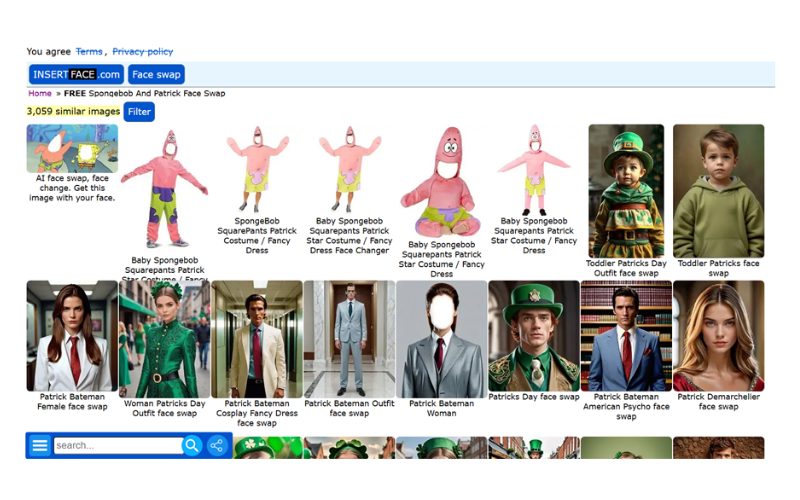
Task: Click Patrick Bateman Cosplay Fancy Dress caption
Action: tap(257, 413)
